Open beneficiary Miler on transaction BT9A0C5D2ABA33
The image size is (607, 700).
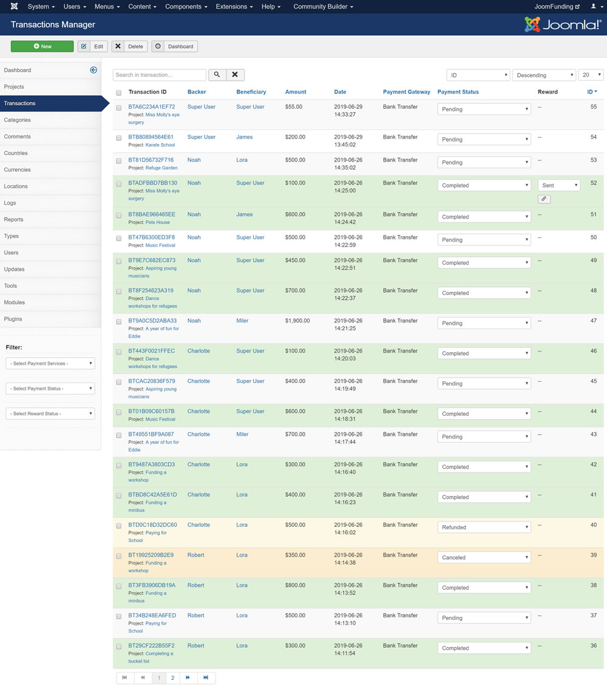click(x=242, y=321)
